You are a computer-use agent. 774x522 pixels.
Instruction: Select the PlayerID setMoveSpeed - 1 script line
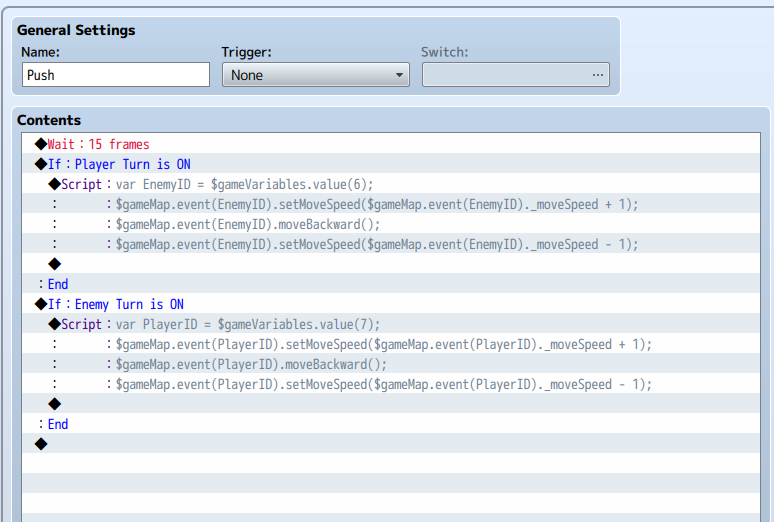point(391,384)
